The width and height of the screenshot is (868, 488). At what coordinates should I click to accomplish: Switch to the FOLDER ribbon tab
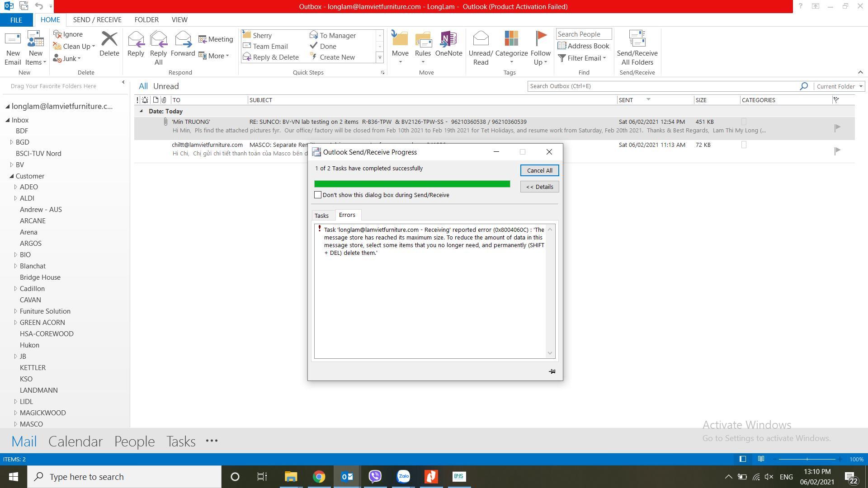click(x=146, y=20)
